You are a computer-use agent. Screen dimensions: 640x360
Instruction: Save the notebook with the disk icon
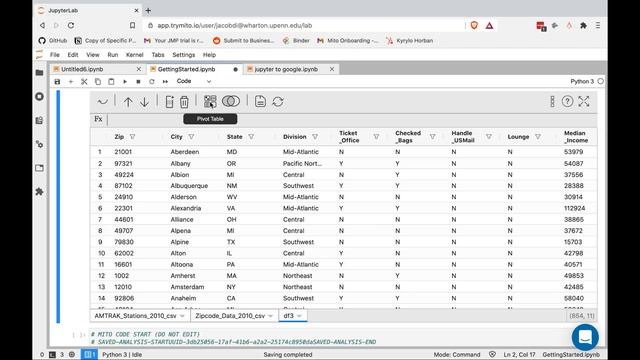(x=57, y=82)
